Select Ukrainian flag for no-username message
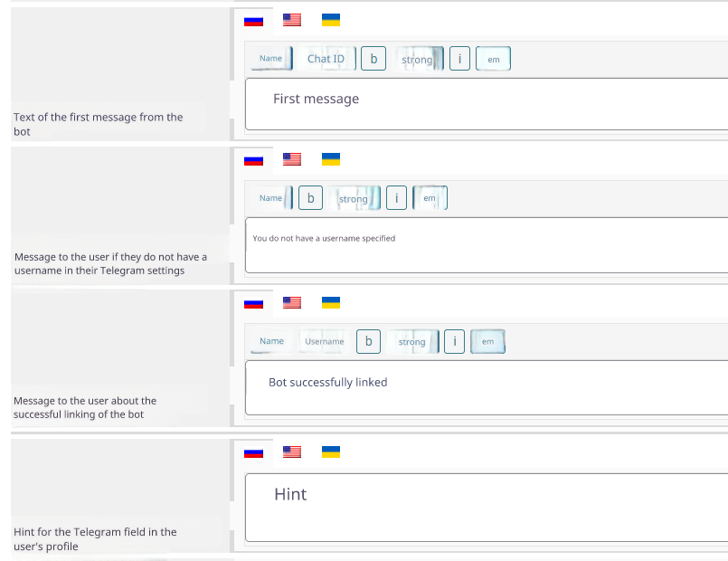 click(x=331, y=160)
